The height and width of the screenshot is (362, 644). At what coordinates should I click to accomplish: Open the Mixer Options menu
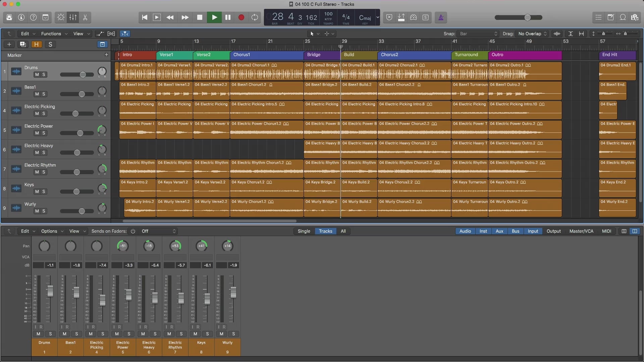(52, 231)
